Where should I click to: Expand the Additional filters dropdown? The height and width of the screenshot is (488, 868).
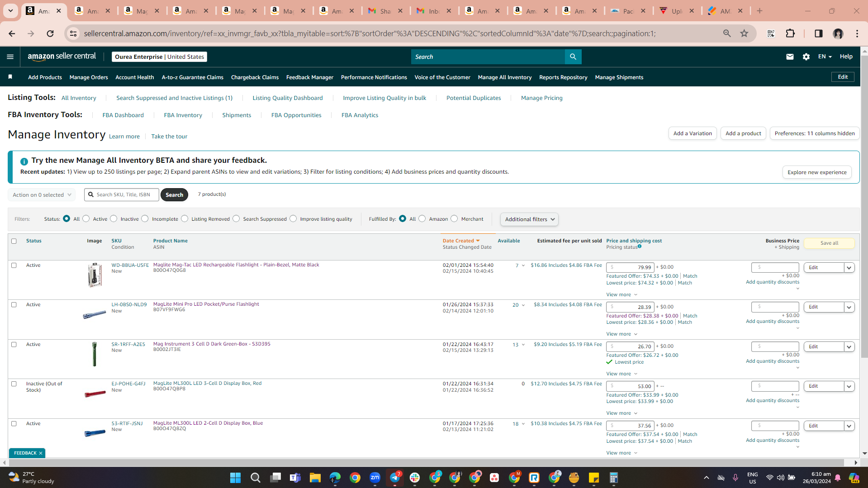pyautogui.click(x=529, y=219)
